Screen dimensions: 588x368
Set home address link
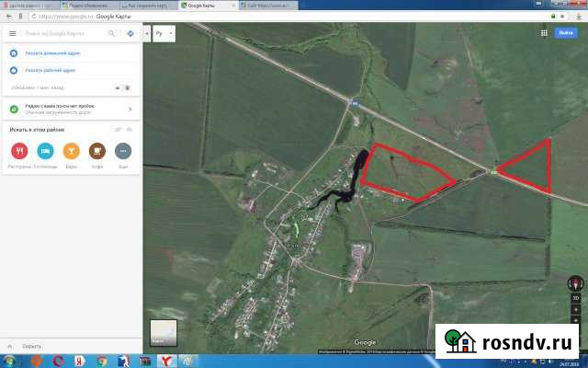click(x=52, y=53)
